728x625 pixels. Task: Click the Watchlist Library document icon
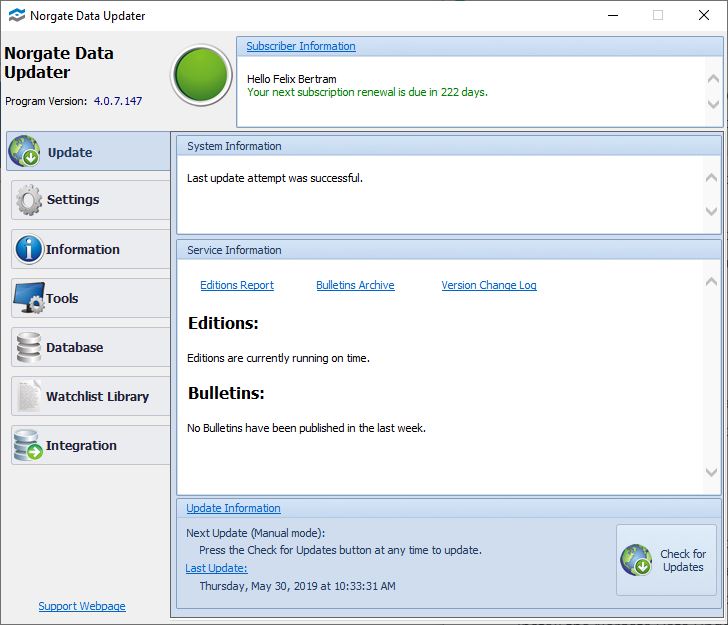tap(29, 396)
